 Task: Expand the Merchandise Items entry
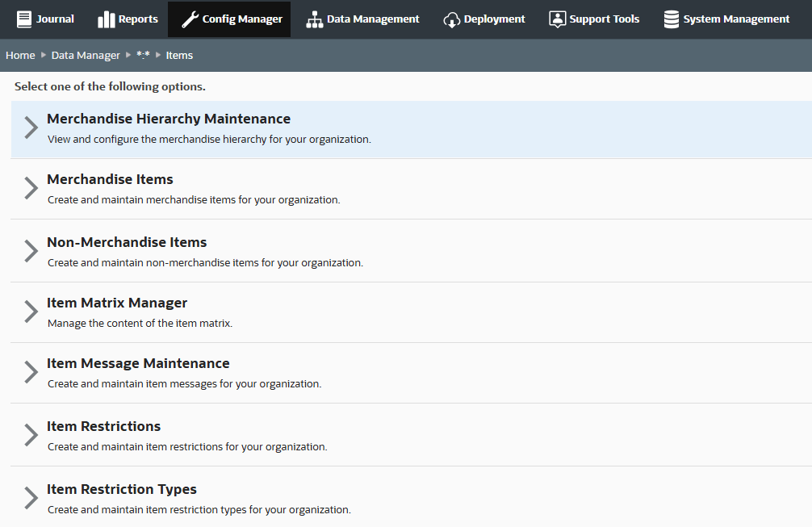point(110,188)
